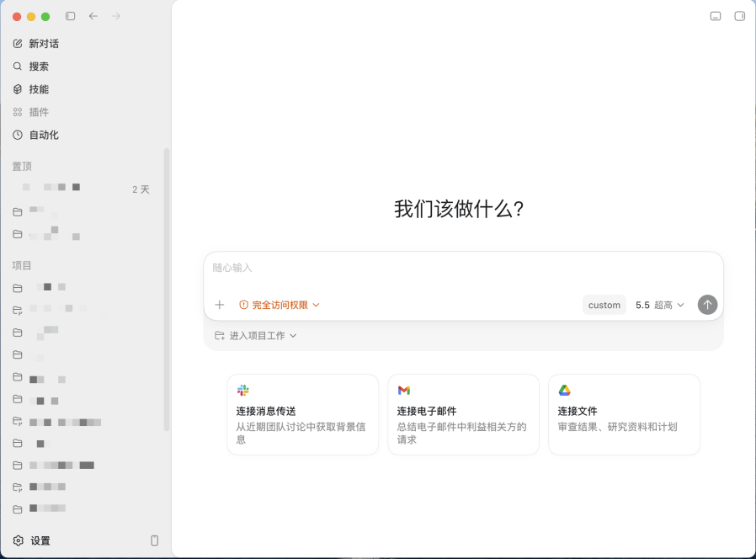Open 设置 at the sidebar bottom

(32, 540)
